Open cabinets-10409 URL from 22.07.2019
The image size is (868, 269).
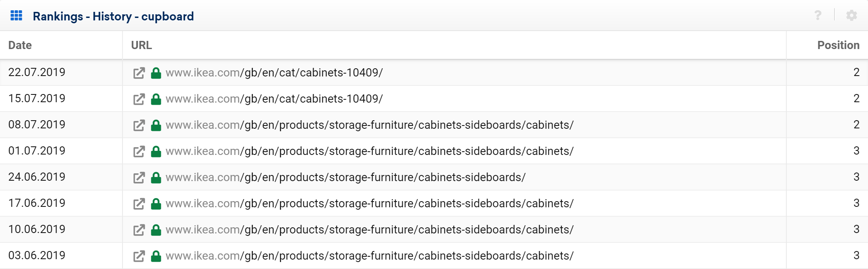coord(274,73)
